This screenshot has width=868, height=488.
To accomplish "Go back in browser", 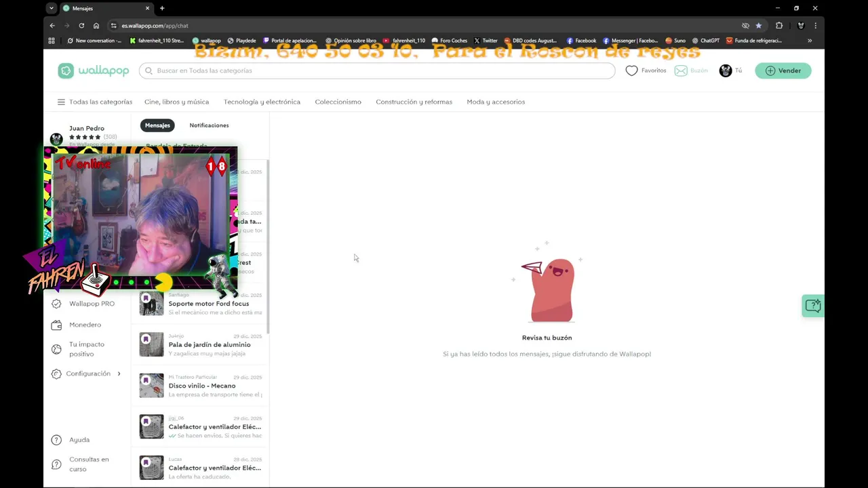I will [52, 26].
